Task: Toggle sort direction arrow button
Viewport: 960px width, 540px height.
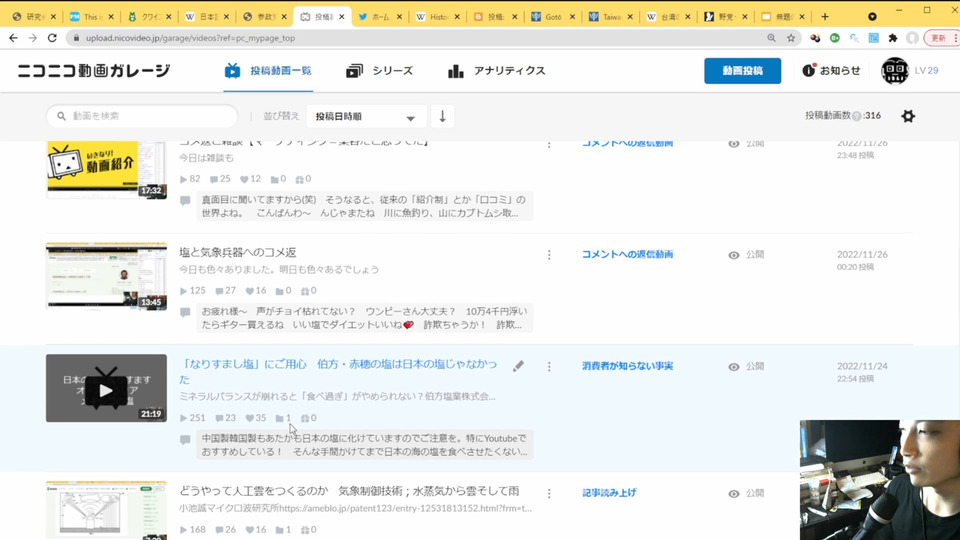Action: click(x=442, y=116)
